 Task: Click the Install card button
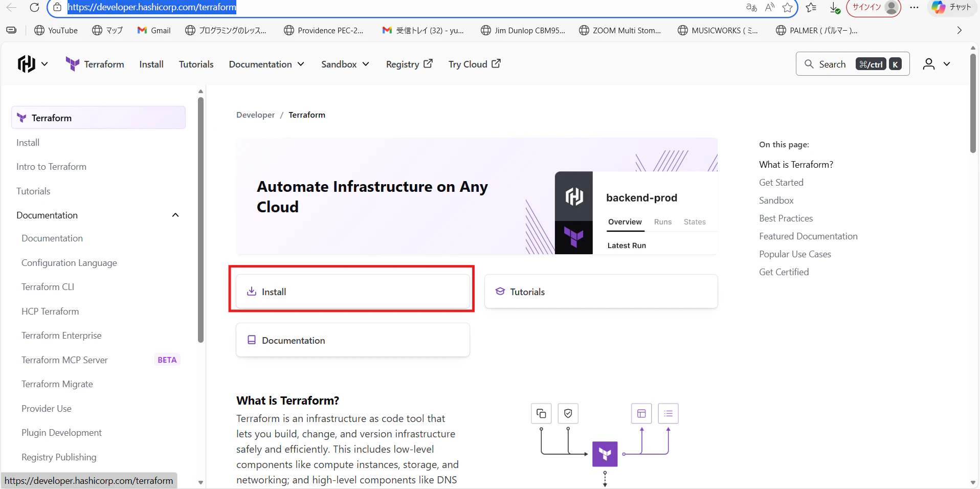(353, 292)
